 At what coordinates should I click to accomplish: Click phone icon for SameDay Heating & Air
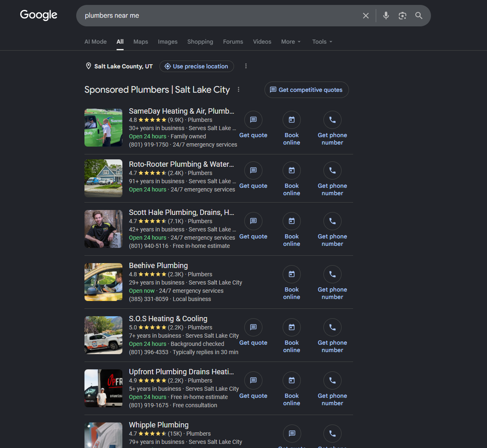(332, 120)
